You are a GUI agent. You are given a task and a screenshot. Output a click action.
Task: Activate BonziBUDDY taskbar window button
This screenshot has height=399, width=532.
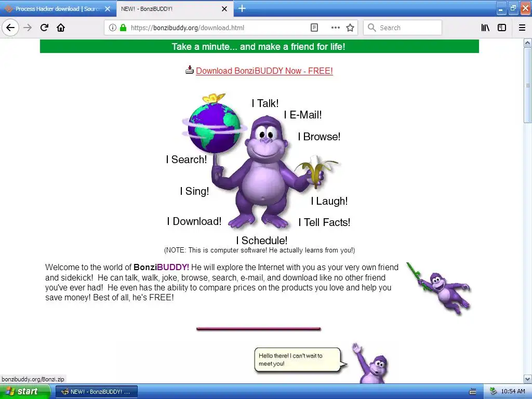click(x=96, y=392)
